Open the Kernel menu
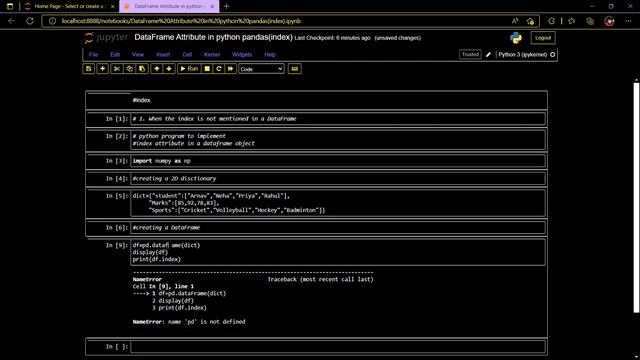 [212, 55]
